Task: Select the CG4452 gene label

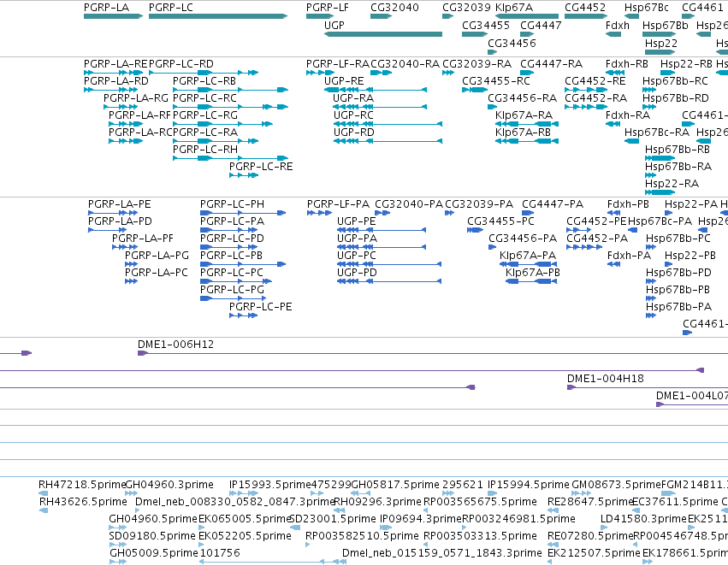Action: click(x=585, y=8)
